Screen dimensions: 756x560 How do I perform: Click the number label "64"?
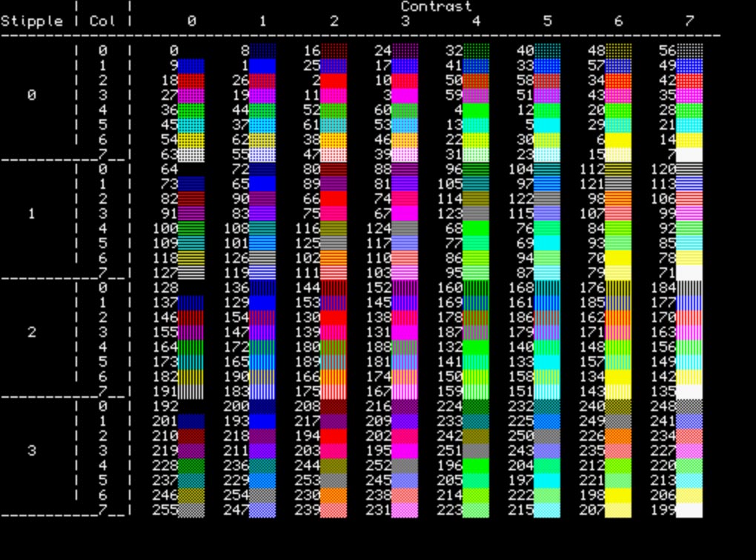pyautogui.click(x=170, y=170)
